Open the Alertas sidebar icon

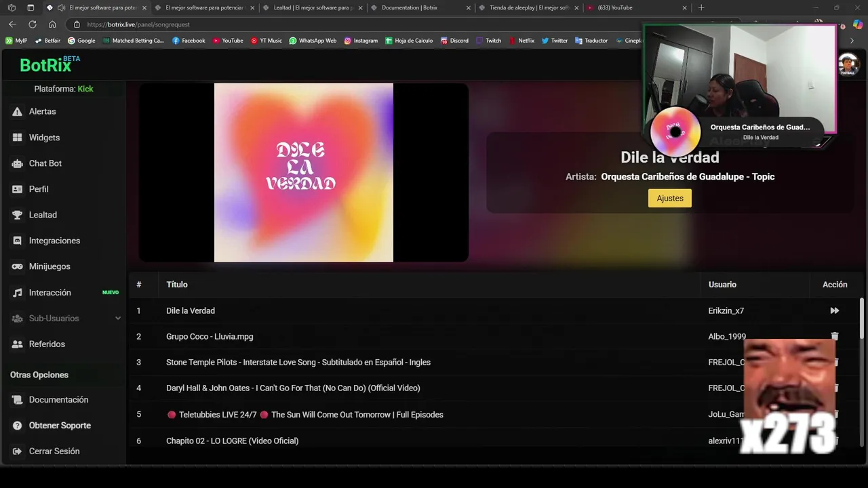pyautogui.click(x=17, y=112)
